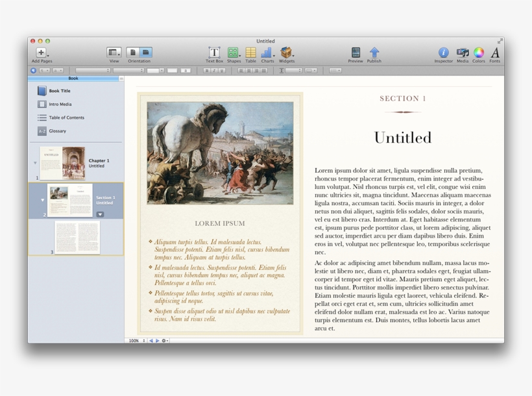Open the Media browser
The height and width of the screenshot is (396, 532).
(x=462, y=53)
